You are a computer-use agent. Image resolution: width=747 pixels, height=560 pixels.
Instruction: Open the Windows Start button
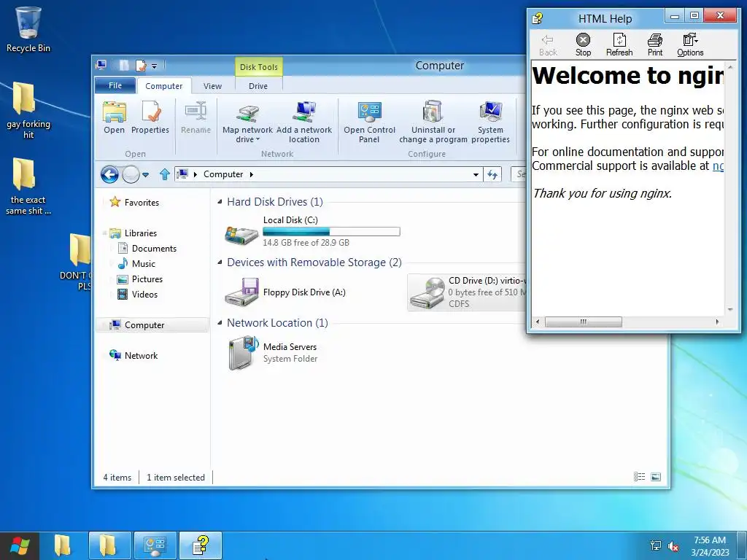tap(20, 545)
